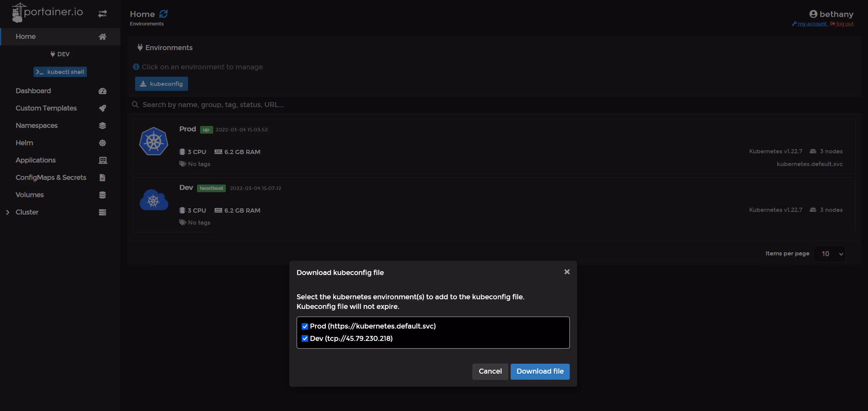Open the Items per page dropdown
868x411 pixels.
(830, 254)
